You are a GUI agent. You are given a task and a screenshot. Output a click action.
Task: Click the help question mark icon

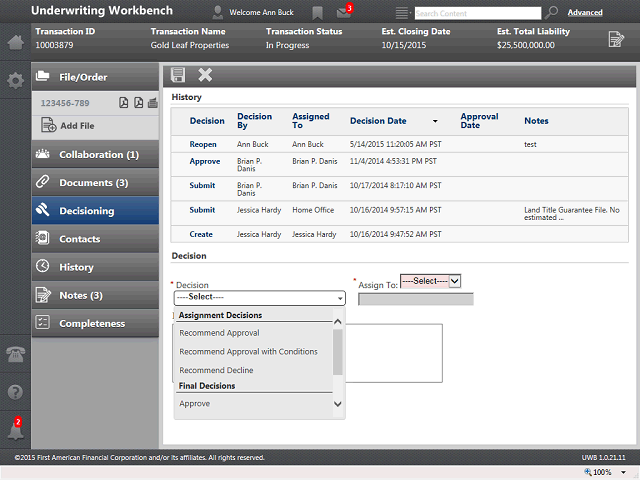pos(16,392)
